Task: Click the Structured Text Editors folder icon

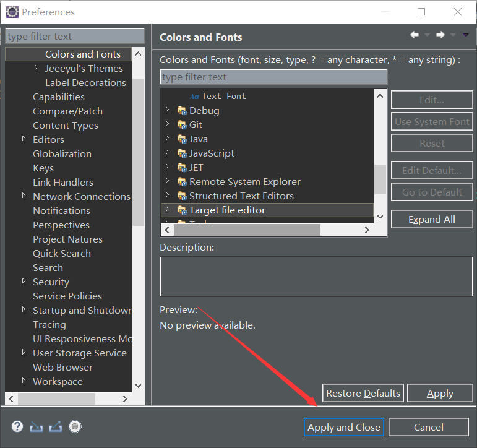Action: pos(182,196)
